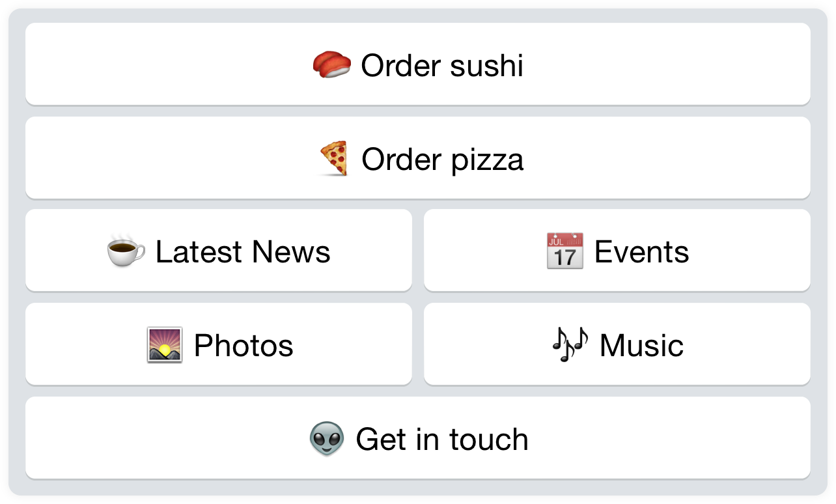Click the sunrise picture icon
This screenshot has width=836, height=504.
pos(165,345)
